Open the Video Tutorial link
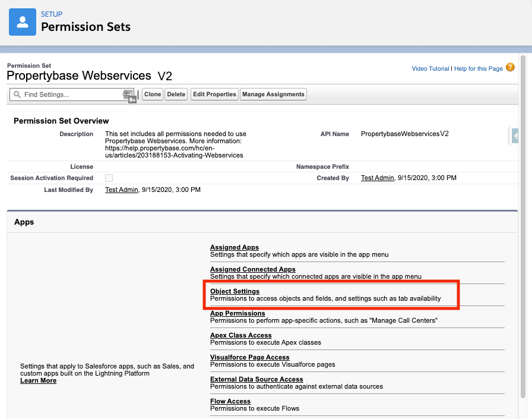This screenshot has height=419, width=532. point(430,69)
